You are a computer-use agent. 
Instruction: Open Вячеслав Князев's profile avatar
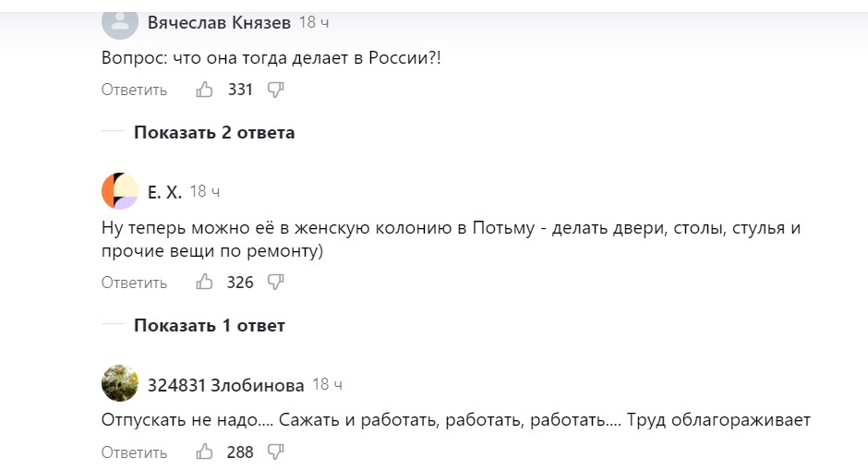pos(120,20)
